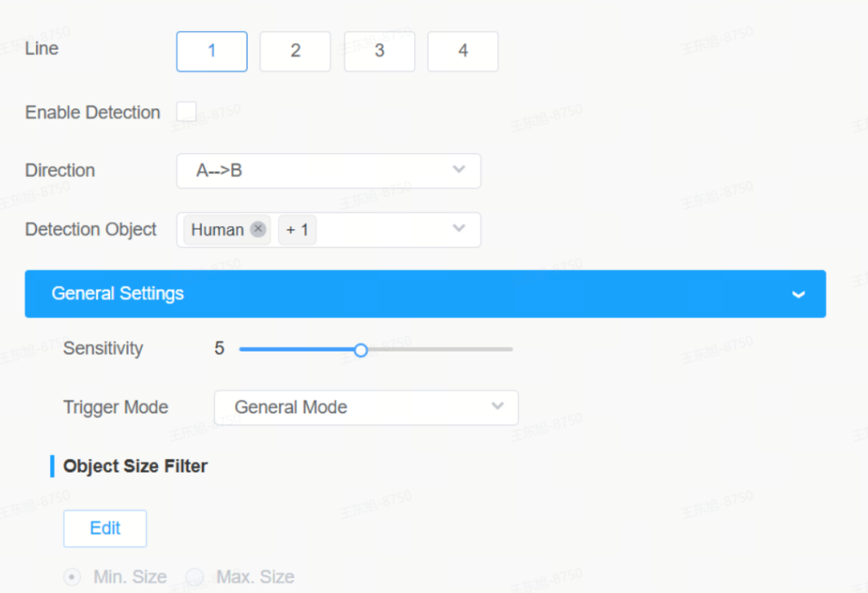The width and height of the screenshot is (868, 593).
Task: Click the Enable Detection label
Action: click(x=93, y=113)
